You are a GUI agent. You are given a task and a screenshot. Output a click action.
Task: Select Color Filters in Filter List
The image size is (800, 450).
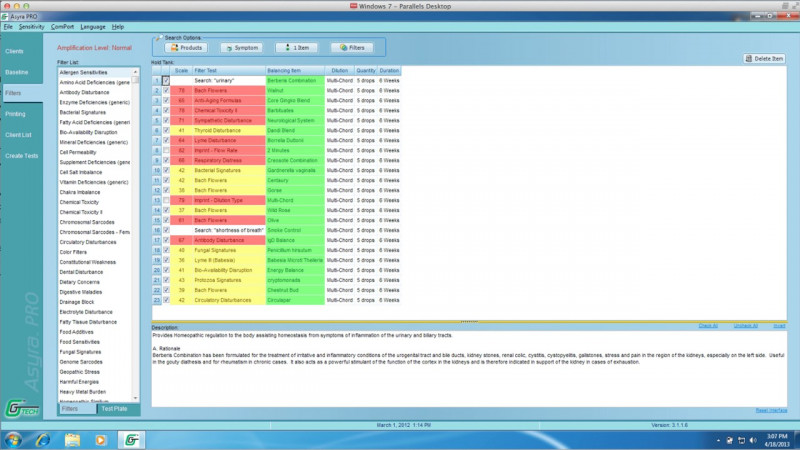95,252
